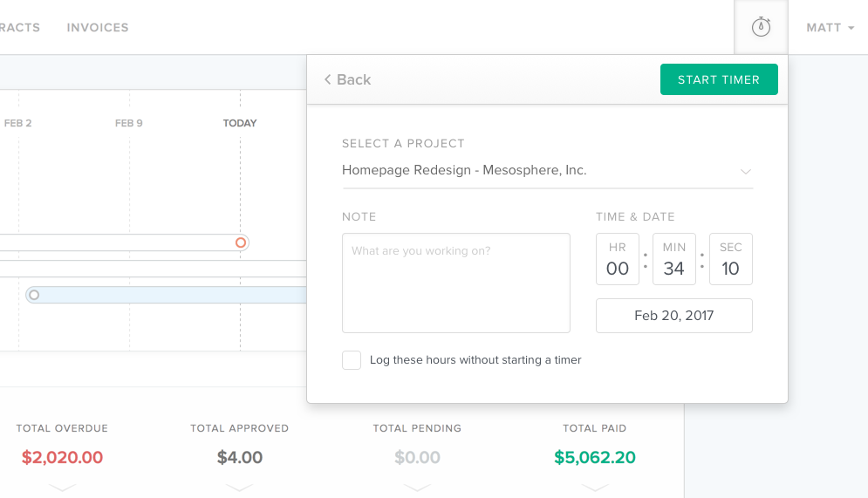Open the MATT user menu
Screen dimensions: 868x498
pyautogui.click(x=830, y=28)
